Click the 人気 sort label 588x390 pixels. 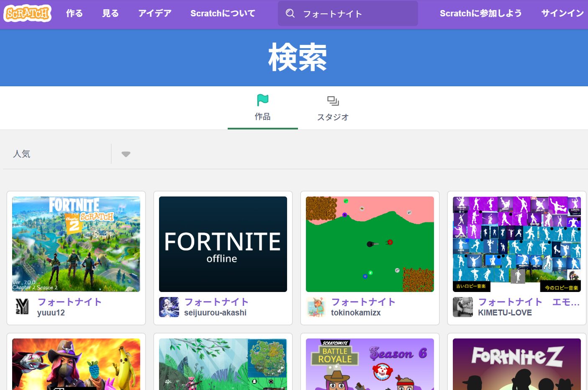coord(22,154)
